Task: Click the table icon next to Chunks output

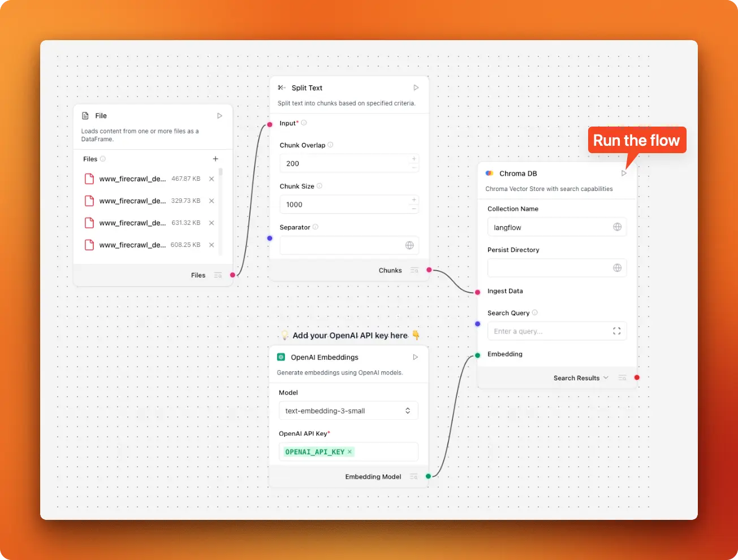Action: pos(415,270)
